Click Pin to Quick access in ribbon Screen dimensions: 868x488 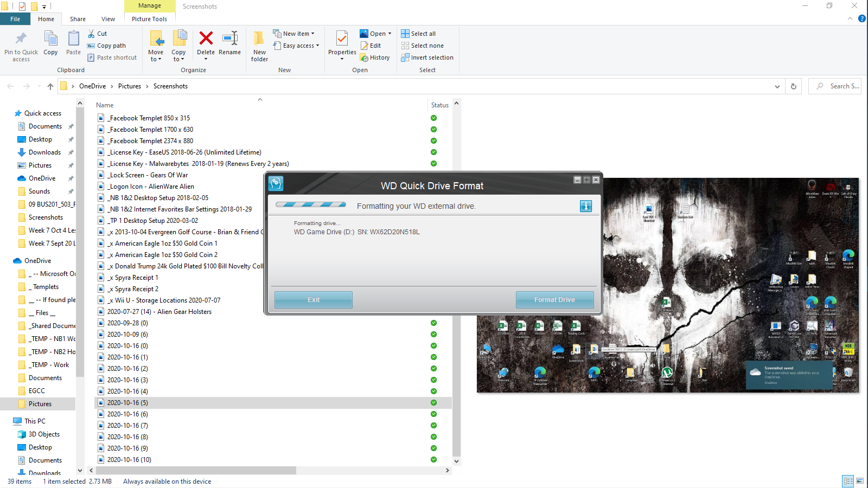pos(21,46)
